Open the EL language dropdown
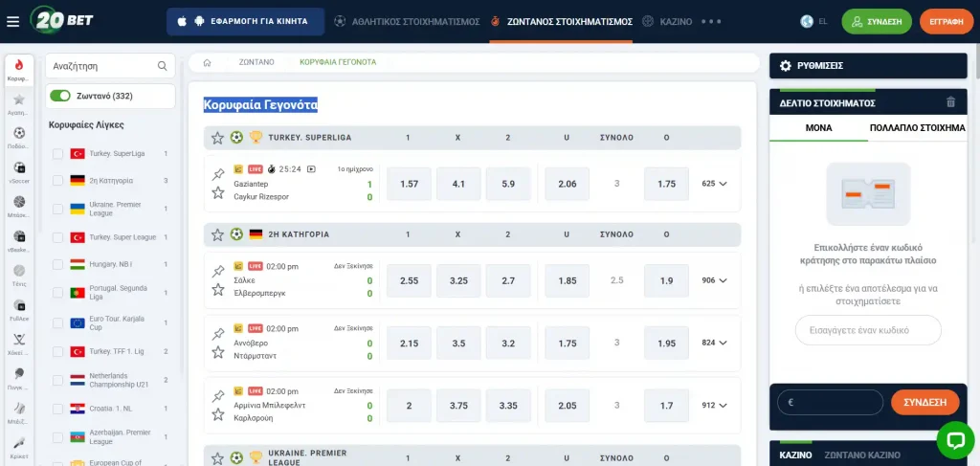 click(822, 21)
